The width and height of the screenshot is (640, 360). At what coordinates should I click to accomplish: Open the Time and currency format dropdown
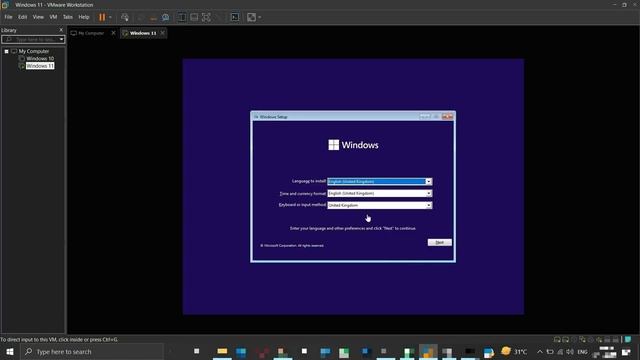(380, 193)
